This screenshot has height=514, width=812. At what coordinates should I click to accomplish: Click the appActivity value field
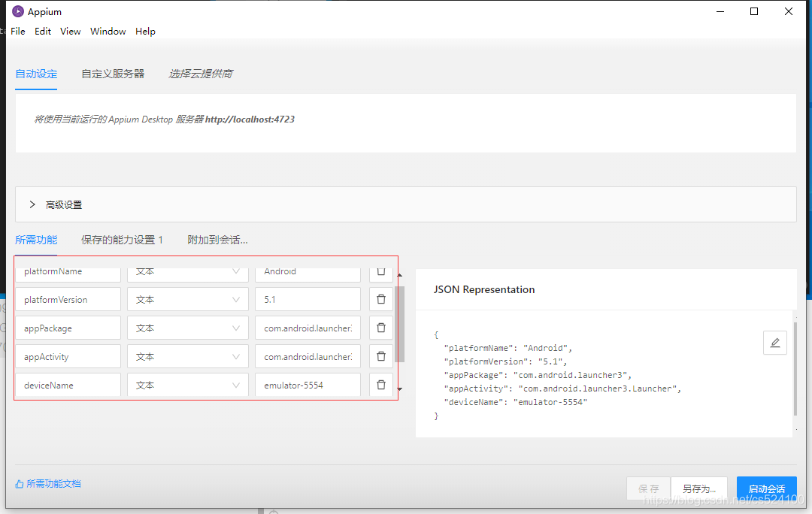[308, 356]
